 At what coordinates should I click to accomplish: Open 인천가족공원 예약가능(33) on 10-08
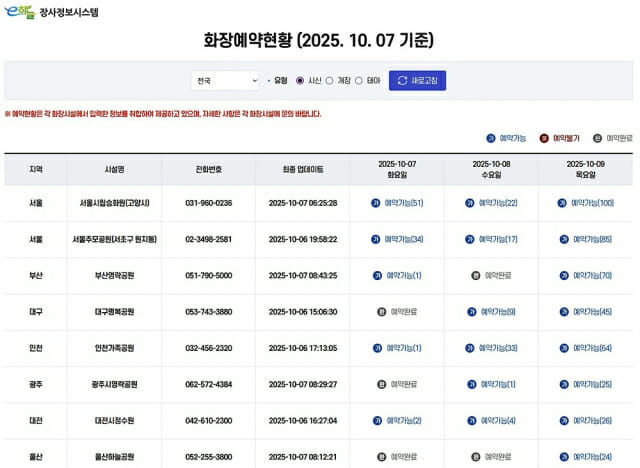tap(497, 348)
